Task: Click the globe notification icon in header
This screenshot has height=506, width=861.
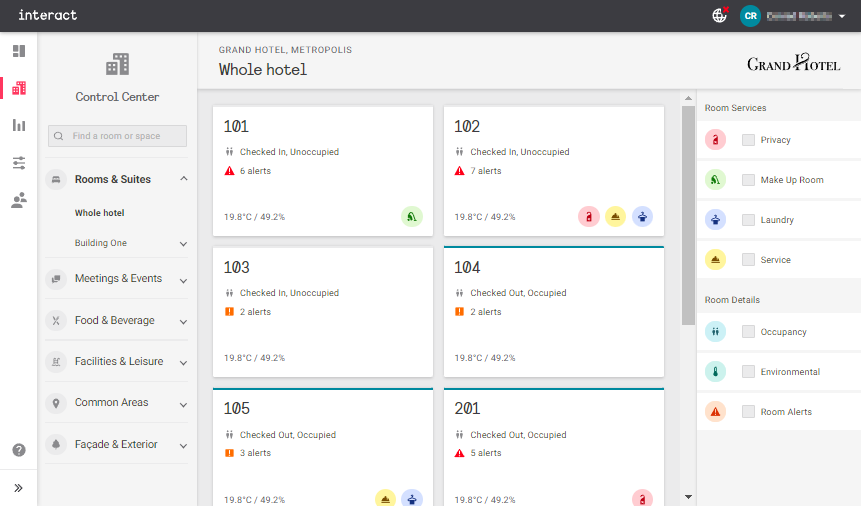Action: [719, 16]
